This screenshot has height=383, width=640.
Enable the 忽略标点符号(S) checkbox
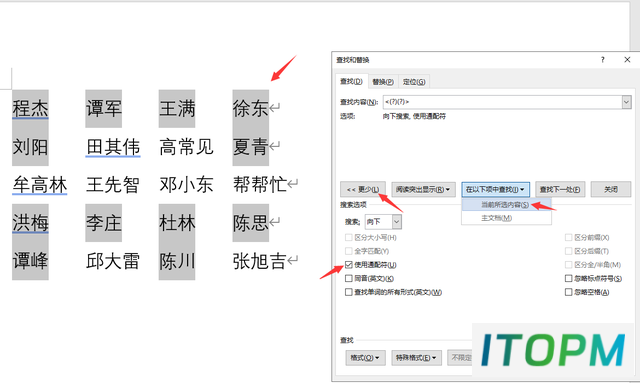568,278
